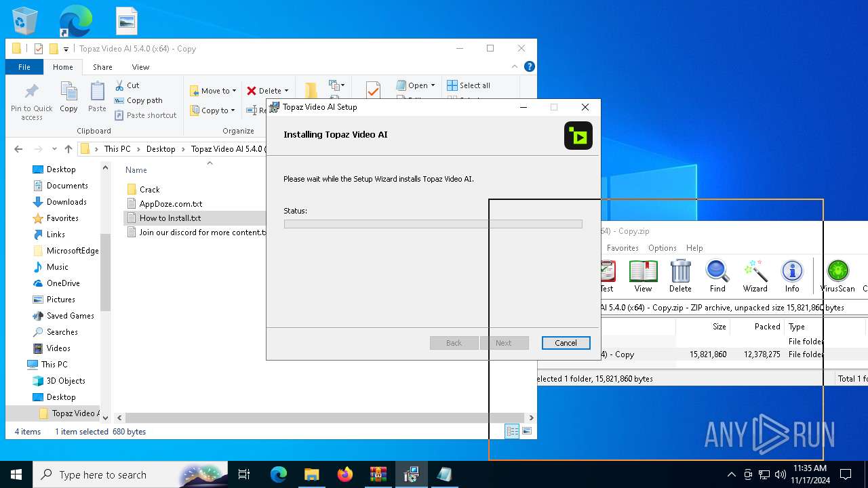Open the Windows Start menu
The height and width of the screenshot is (488, 868).
16,474
